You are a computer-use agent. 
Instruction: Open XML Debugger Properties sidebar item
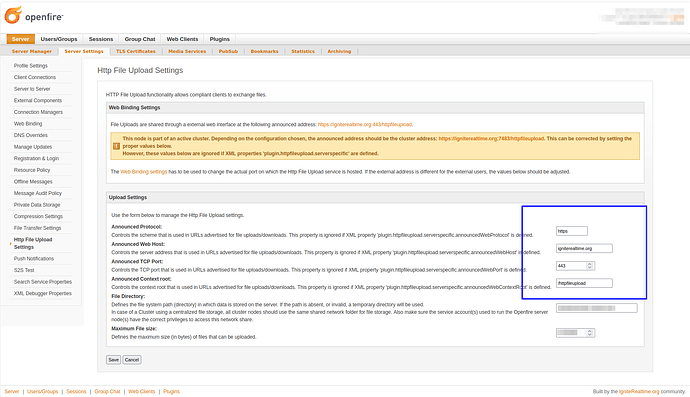click(x=42, y=294)
